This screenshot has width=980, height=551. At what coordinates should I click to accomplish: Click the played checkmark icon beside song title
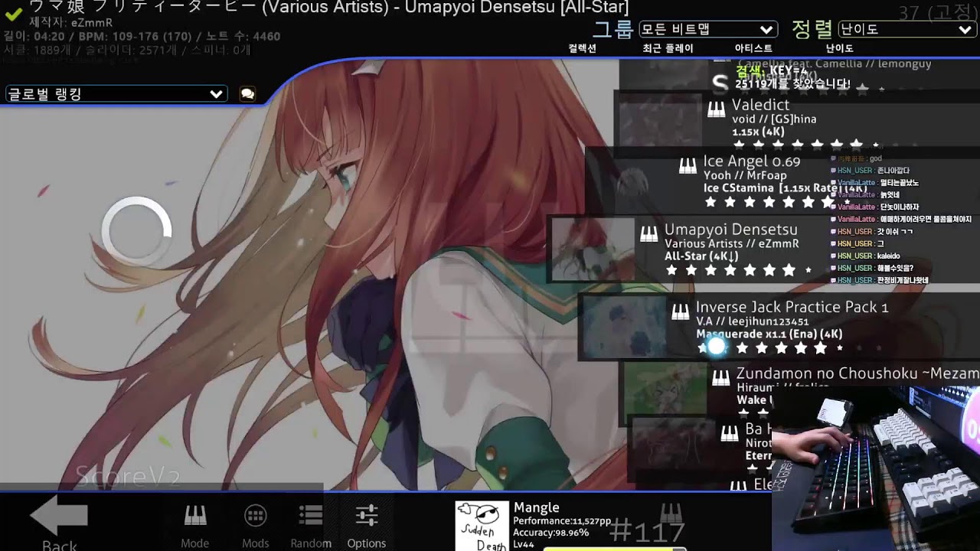tap(13, 13)
